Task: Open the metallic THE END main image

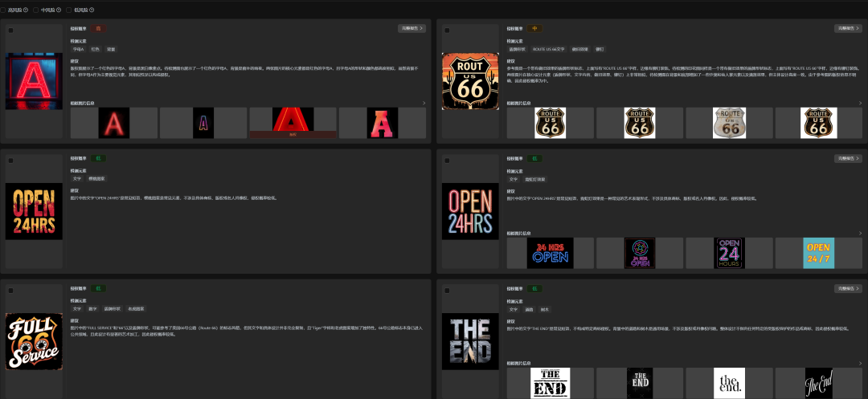Action: pos(470,341)
